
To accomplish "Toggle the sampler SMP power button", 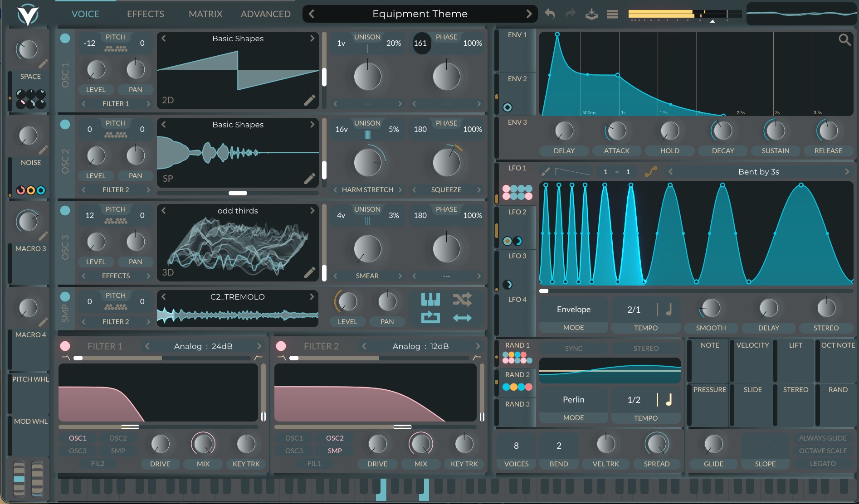I will tap(65, 297).
